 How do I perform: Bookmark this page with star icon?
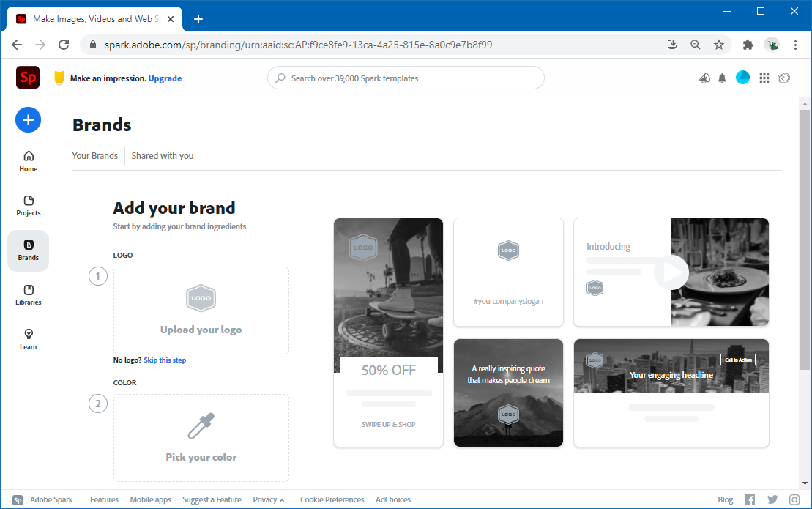click(x=719, y=45)
